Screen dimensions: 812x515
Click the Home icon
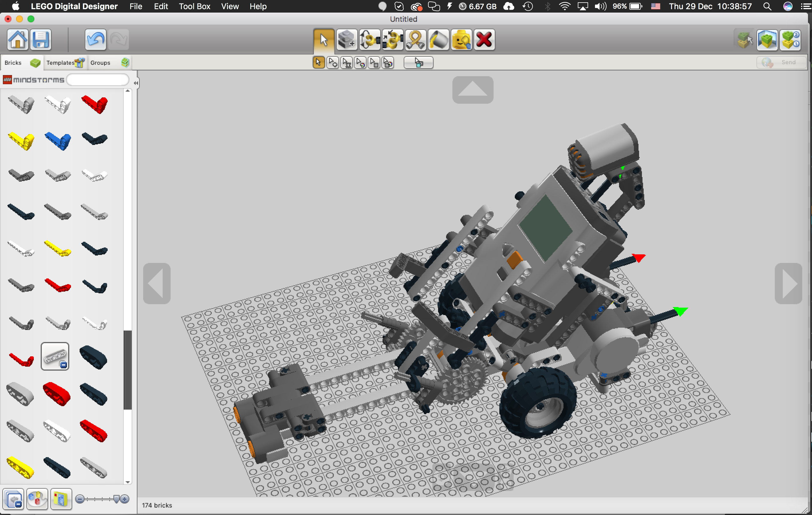click(x=17, y=40)
